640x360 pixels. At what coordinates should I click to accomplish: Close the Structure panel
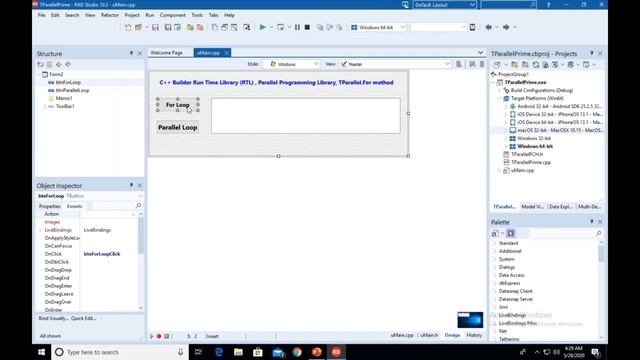point(140,53)
